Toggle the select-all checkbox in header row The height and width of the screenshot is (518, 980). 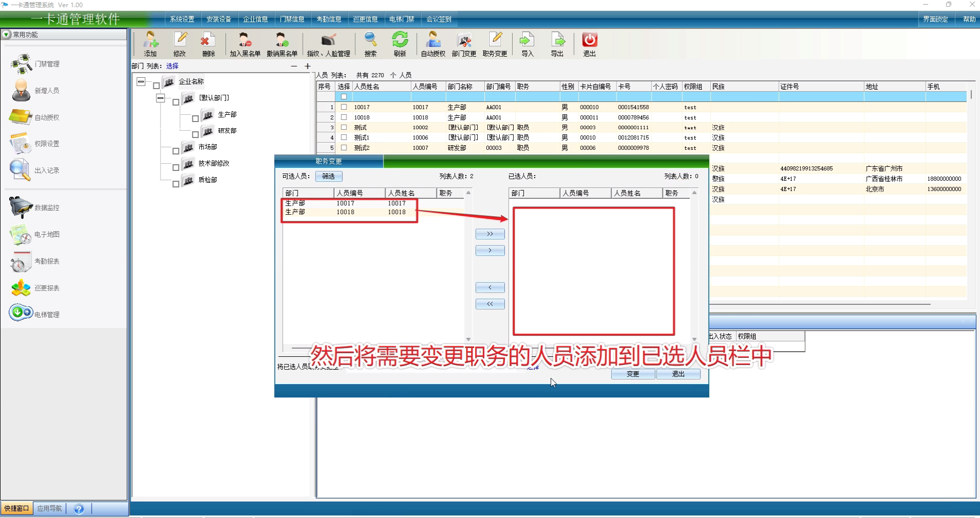tap(344, 97)
